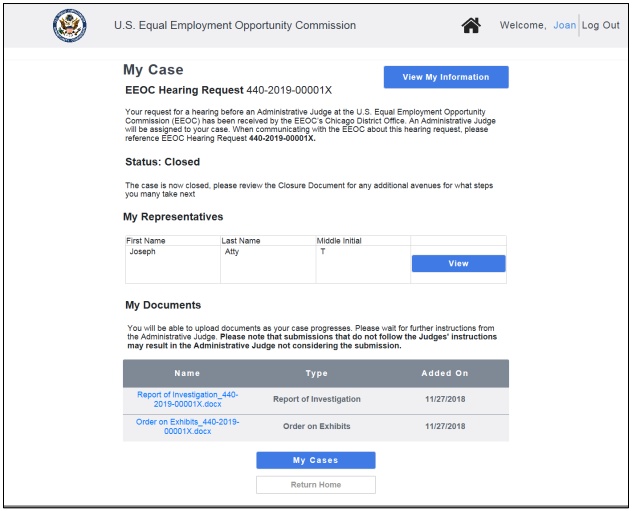Select the middle initial T cell
633x511 pixels.
pos(363,264)
